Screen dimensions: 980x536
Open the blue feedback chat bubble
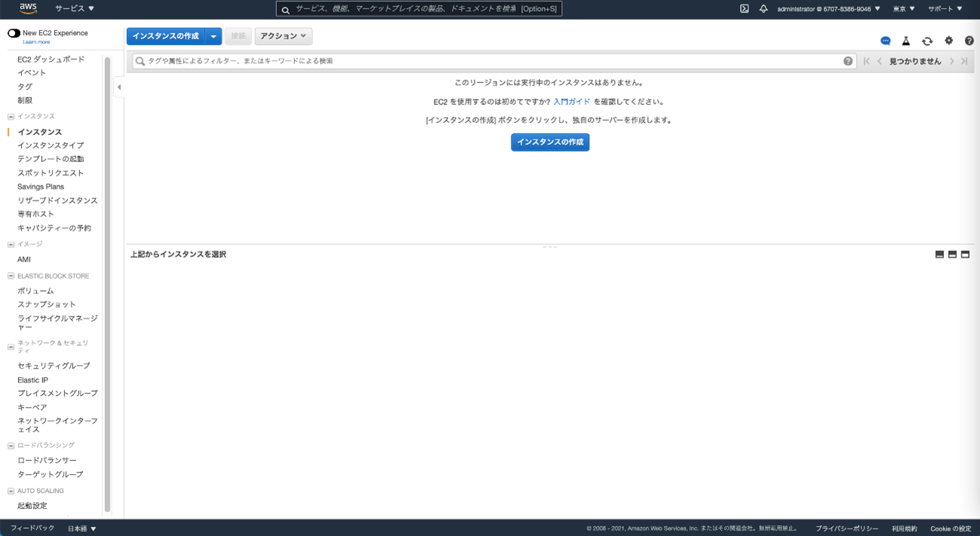[x=886, y=41]
